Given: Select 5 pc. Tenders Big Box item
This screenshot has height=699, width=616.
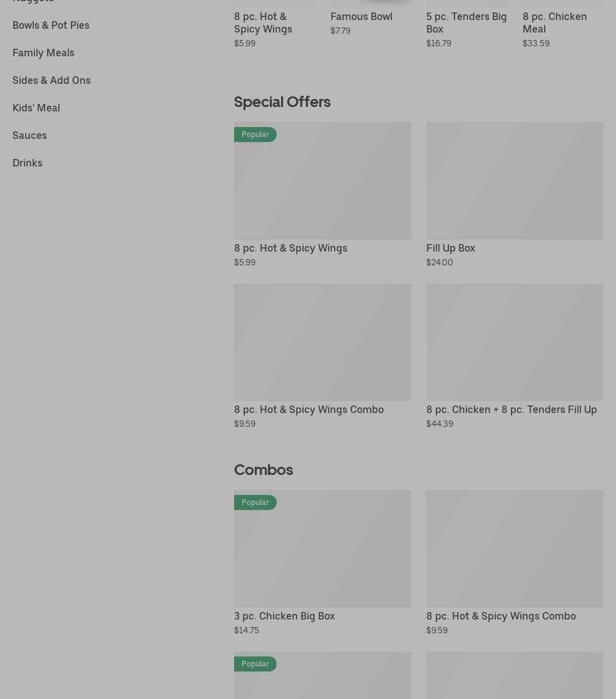Looking at the screenshot, I should click(x=466, y=23).
